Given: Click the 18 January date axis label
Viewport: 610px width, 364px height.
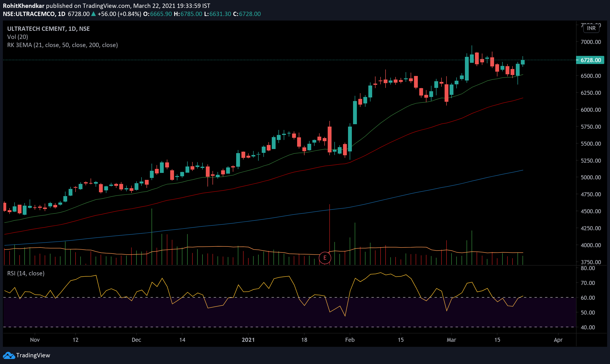Looking at the screenshot, I should point(304,340).
